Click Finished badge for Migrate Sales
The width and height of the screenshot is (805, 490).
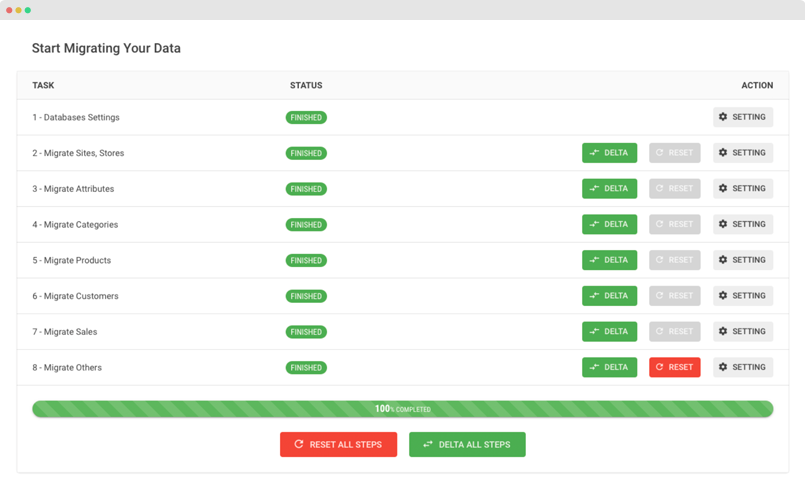tap(306, 332)
